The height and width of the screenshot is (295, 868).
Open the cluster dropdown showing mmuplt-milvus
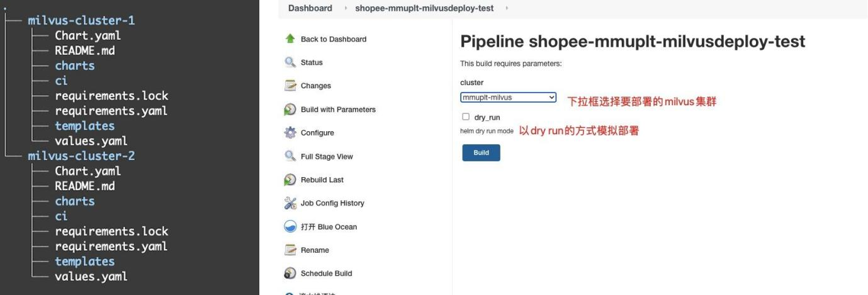pyautogui.click(x=508, y=97)
